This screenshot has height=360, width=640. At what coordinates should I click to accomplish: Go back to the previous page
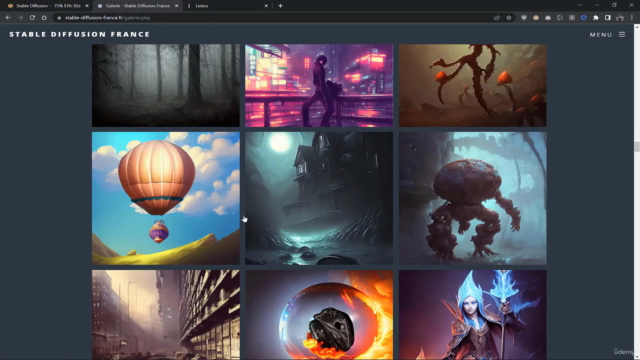[8, 18]
